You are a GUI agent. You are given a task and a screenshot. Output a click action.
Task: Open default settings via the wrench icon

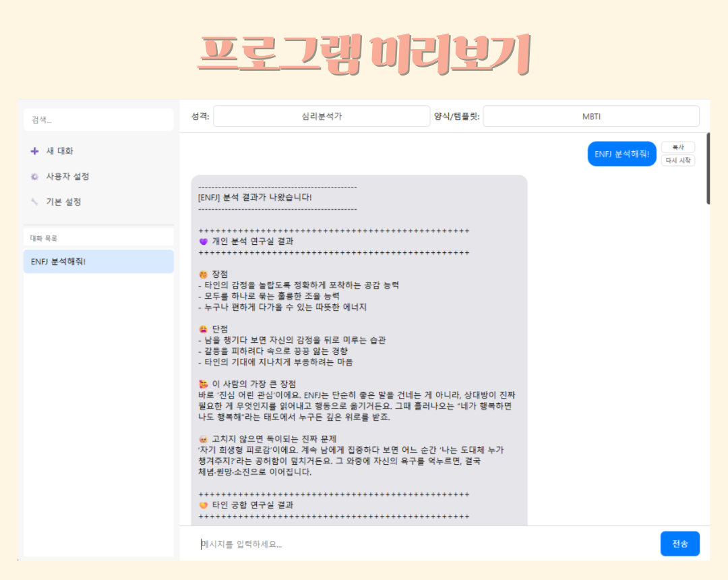click(x=34, y=201)
